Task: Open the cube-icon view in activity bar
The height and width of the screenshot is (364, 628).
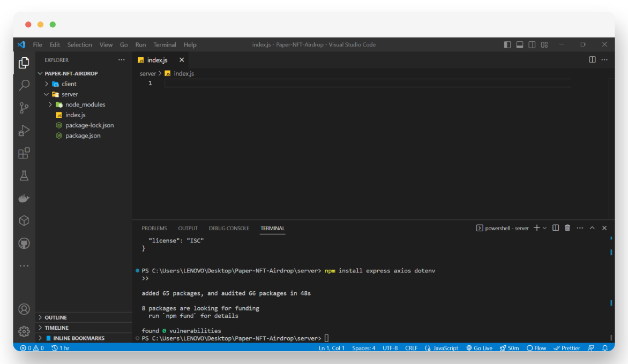Action: coord(24,221)
